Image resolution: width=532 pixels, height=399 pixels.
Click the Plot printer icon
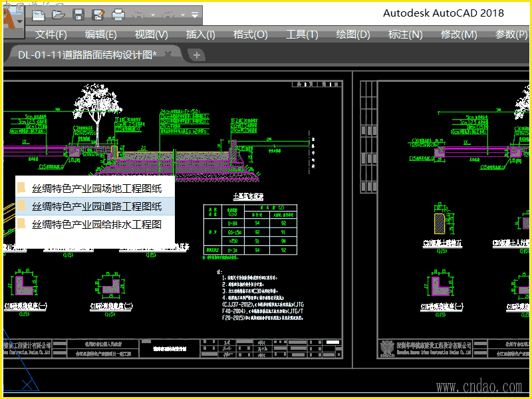click(118, 14)
